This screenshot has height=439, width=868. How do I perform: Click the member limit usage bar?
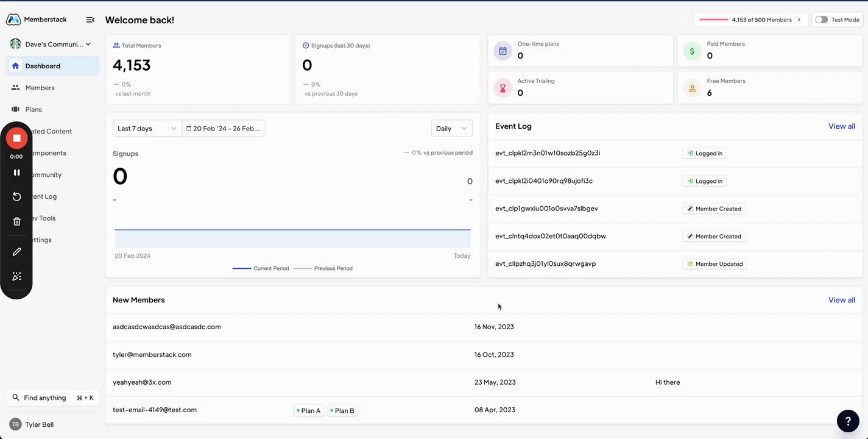pos(750,20)
